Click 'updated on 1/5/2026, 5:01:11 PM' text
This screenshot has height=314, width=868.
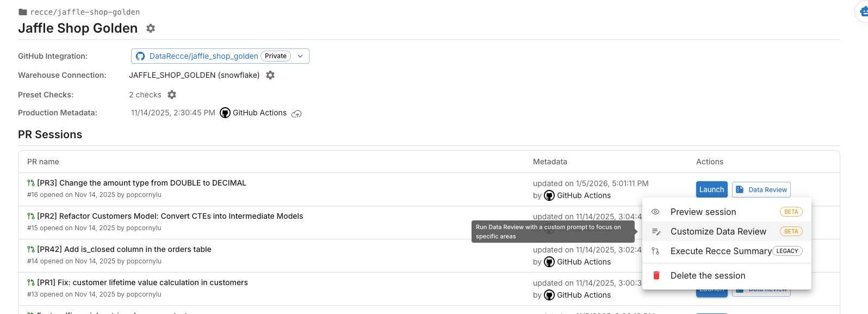(591, 183)
